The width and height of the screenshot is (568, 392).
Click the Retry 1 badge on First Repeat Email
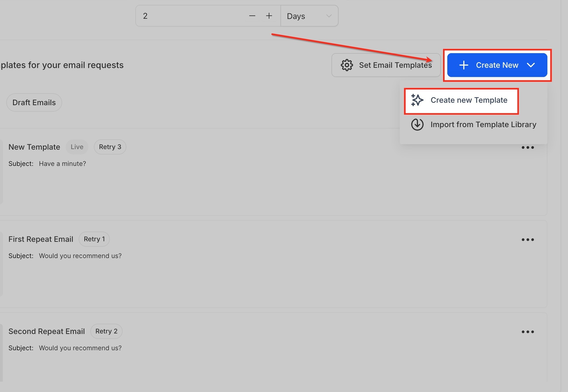pos(94,239)
